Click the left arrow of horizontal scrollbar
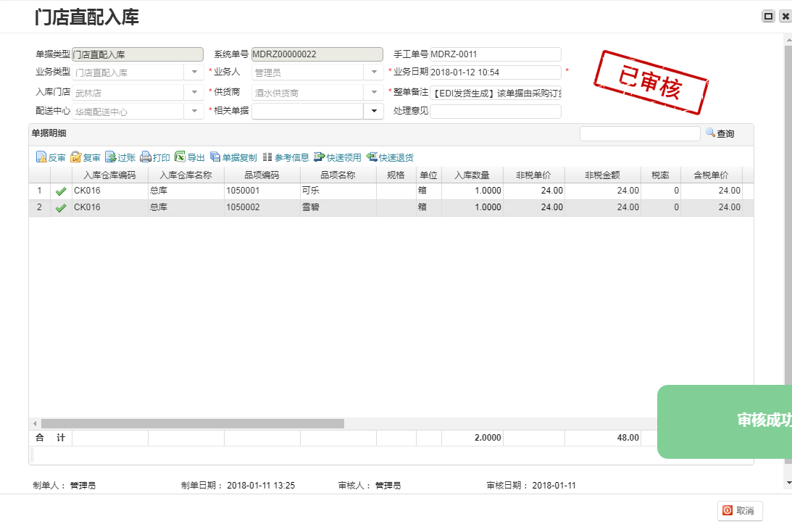The height and width of the screenshot is (532, 792). (x=35, y=423)
